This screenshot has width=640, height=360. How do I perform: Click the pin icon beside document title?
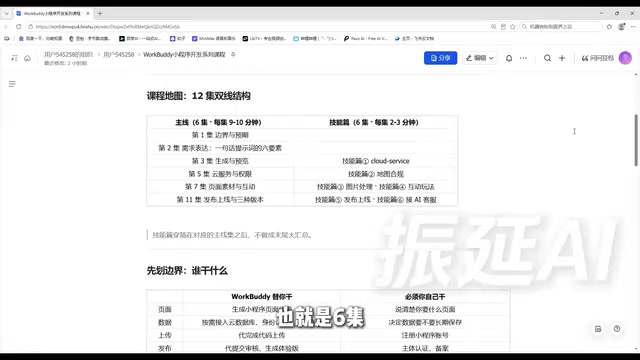(233, 54)
